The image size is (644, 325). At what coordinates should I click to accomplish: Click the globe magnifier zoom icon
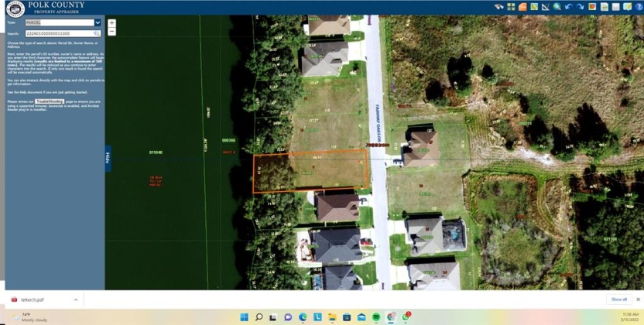(557, 6)
